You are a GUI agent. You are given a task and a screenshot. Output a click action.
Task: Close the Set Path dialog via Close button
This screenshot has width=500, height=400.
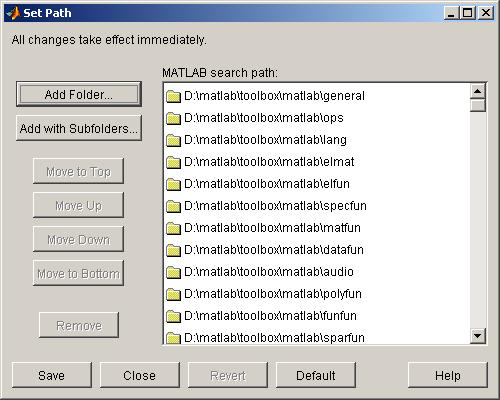pyautogui.click(x=140, y=375)
